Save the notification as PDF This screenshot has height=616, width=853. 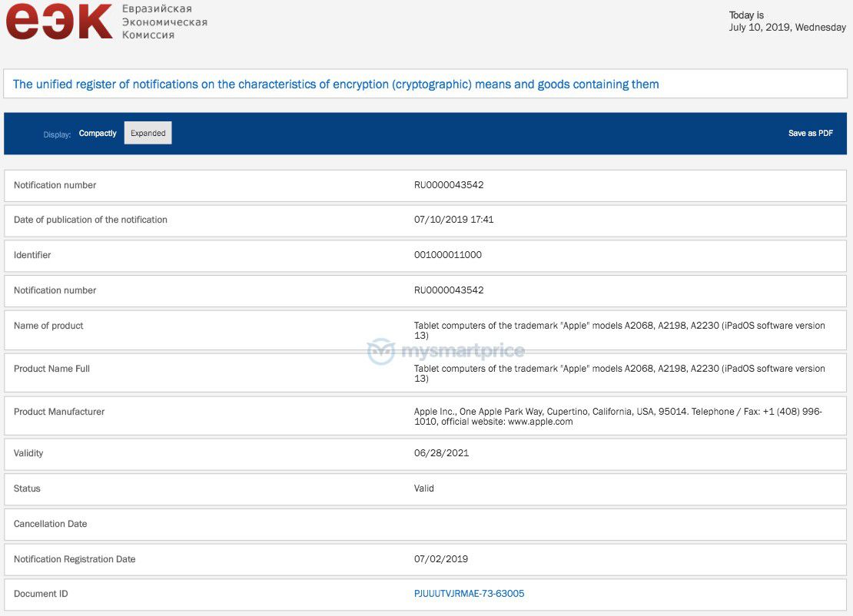[x=810, y=134]
